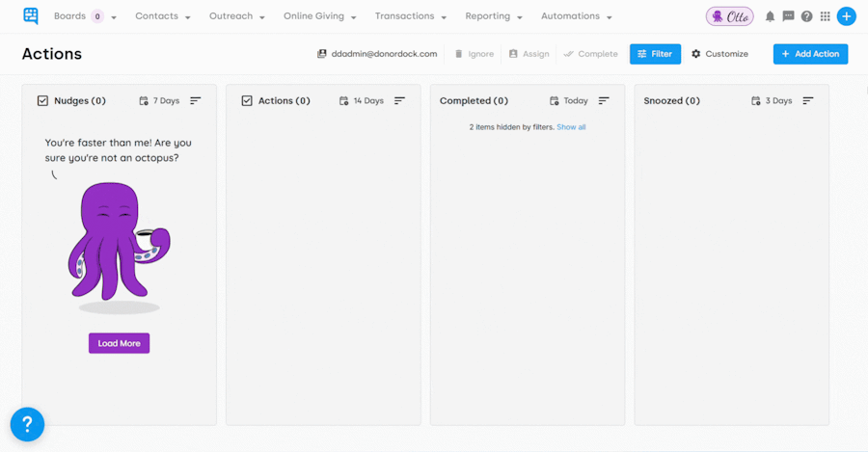Click the Actions page heading
The width and height of the screenshot is (868, 452).
click(x=52, y=54)
